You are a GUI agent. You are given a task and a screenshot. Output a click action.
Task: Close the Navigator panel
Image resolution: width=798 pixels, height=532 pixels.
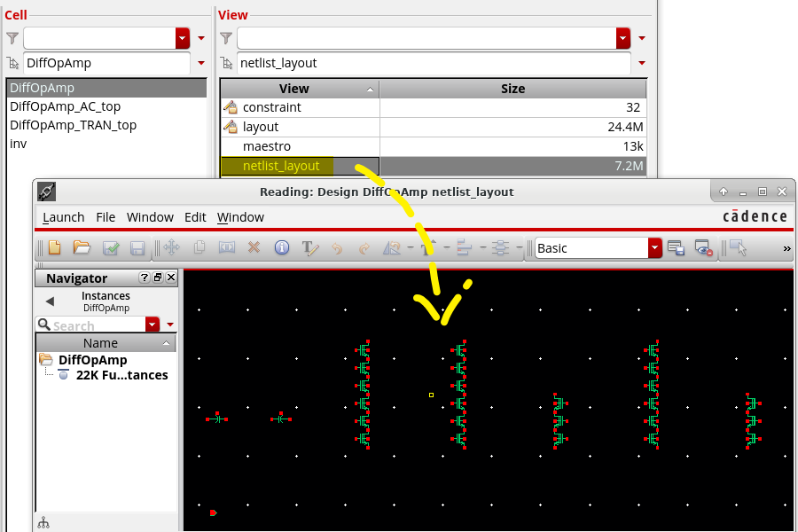click(x=171, y=278)
